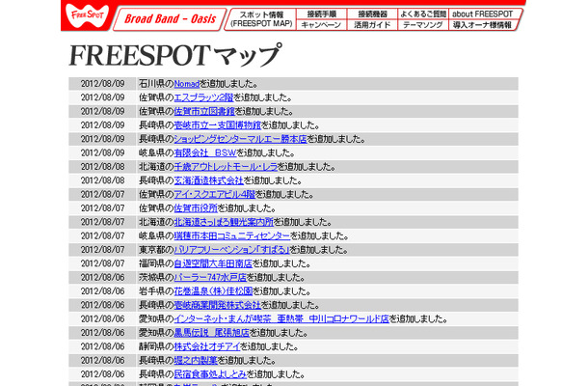Open バリアフリーペンション「すばる」 link
The width and height of the screenshot is (588, 386).
pos(231,250)
